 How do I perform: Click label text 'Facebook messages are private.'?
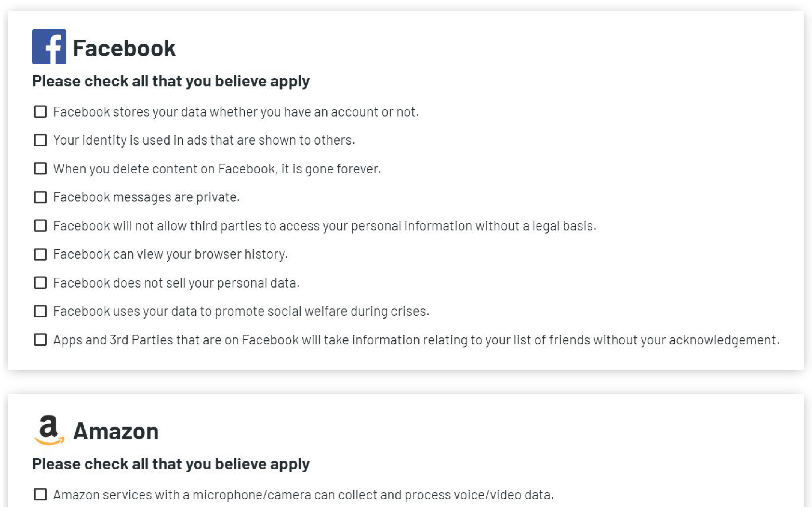146,197
